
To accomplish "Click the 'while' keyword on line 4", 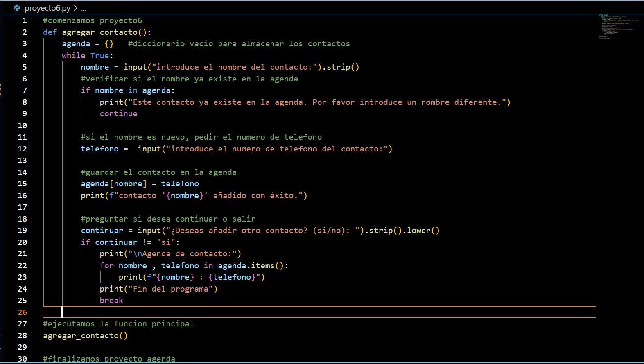I will click(x=74, y=56).
